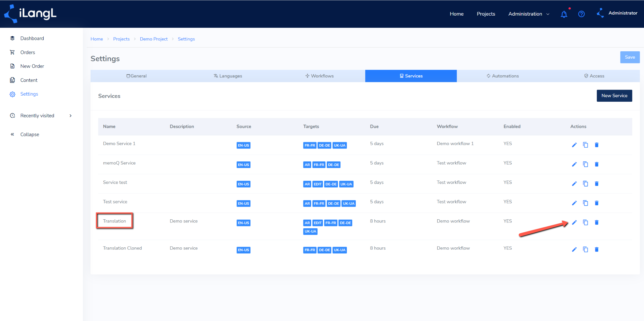Expand the Recently visited list
The width and height of the screenshot is (644, 321).
tap(41, 116)
